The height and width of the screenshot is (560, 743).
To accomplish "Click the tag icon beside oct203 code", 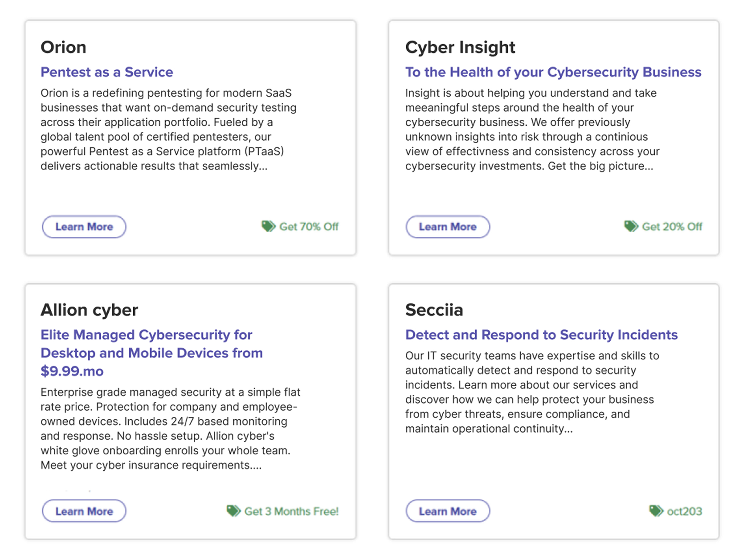I will [656, 511].
